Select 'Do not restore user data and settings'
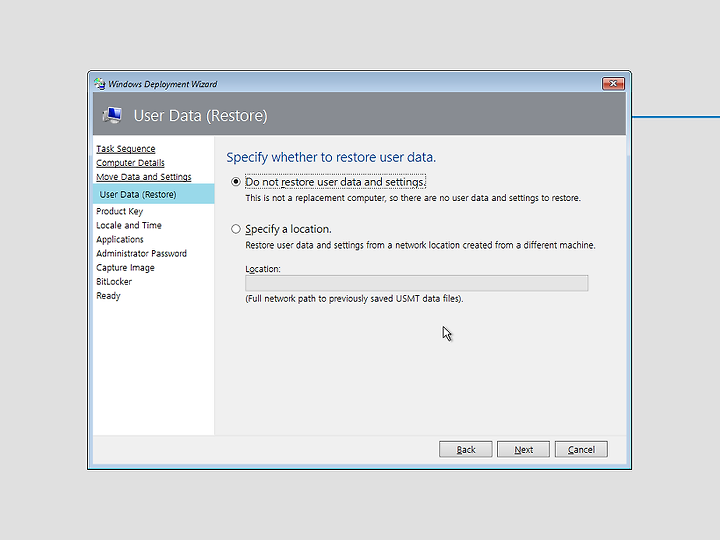The width and height of the screenshot is (720, 540). click(x=236, y=182)
